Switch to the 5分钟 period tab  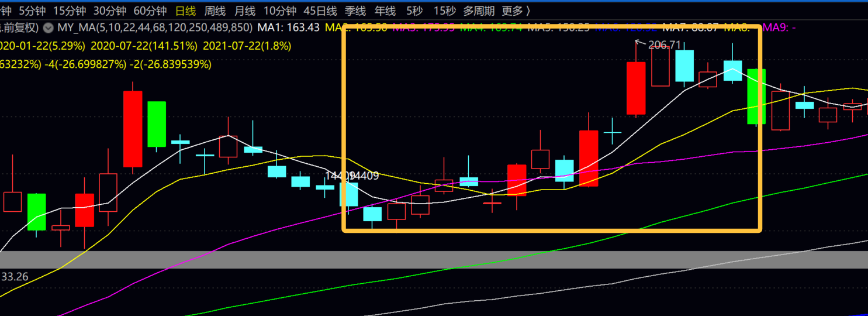click(x=33, y=11)
